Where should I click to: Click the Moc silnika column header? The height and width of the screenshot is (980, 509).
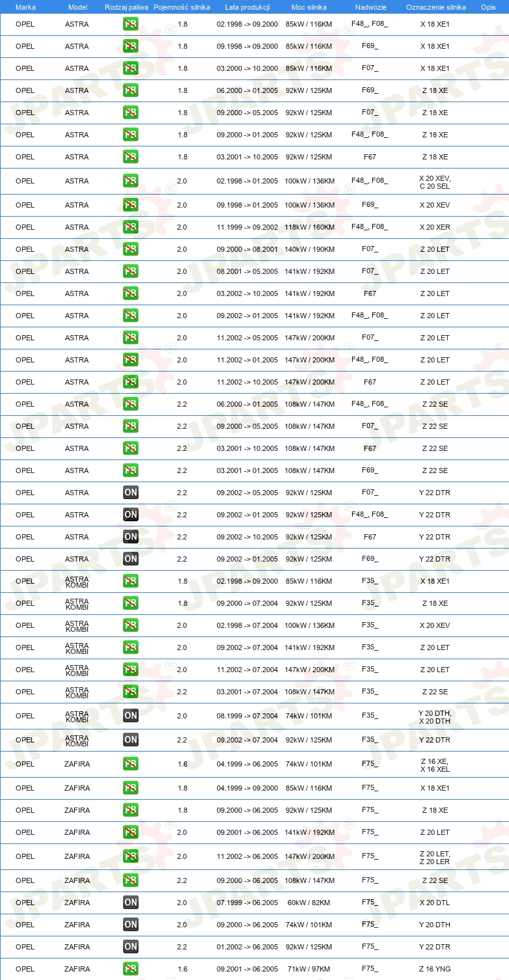[309, 7]
